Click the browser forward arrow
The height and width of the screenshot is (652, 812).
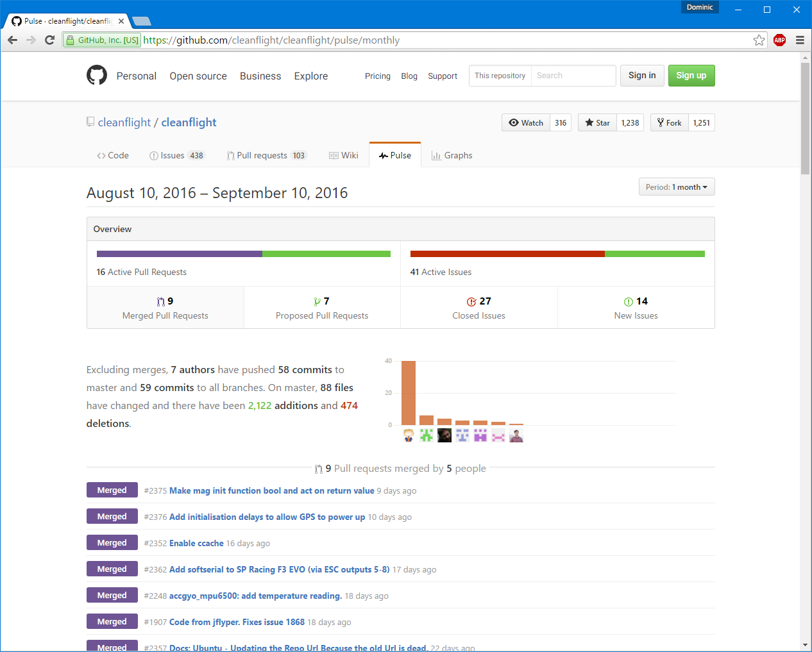pyautogui.click(x=31, y=40)
